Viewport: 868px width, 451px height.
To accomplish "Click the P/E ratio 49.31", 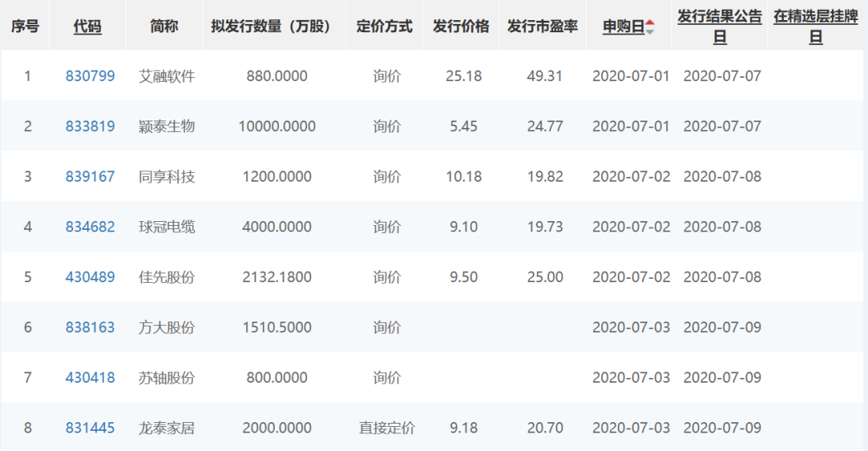I will click(x=545, y=76).
